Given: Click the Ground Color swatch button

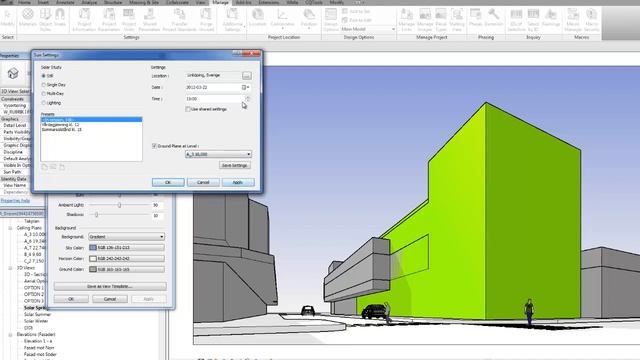Looking at the screenshot, I should tap(127, 269).
